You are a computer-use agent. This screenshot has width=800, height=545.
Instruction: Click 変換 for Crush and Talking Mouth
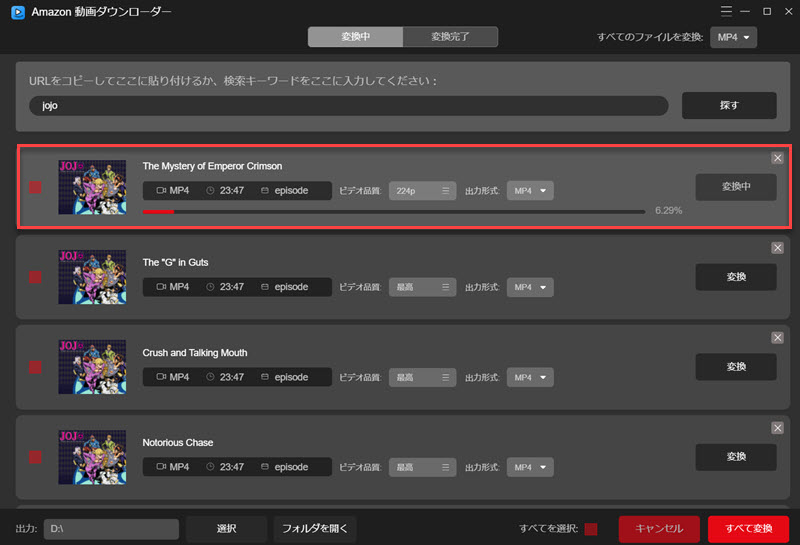click(736, 367)
